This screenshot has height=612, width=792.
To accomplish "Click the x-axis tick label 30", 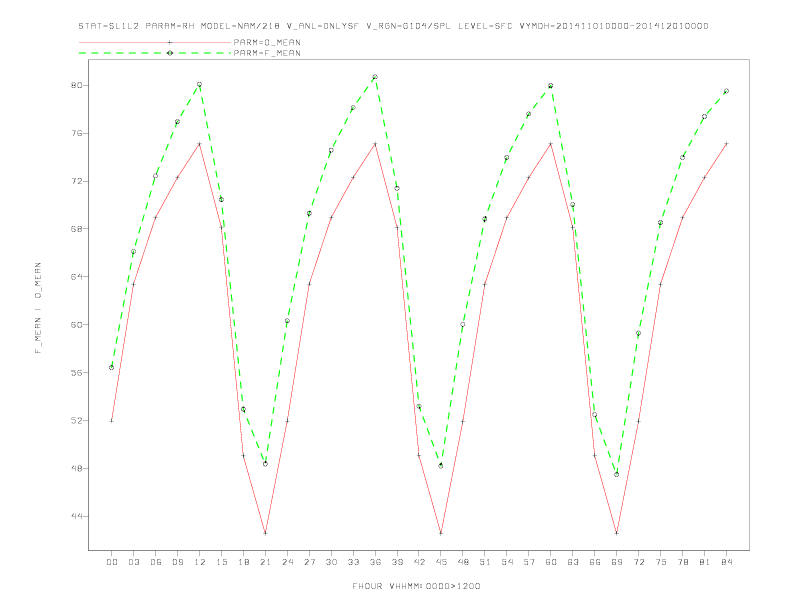I will tap(331, 562).
